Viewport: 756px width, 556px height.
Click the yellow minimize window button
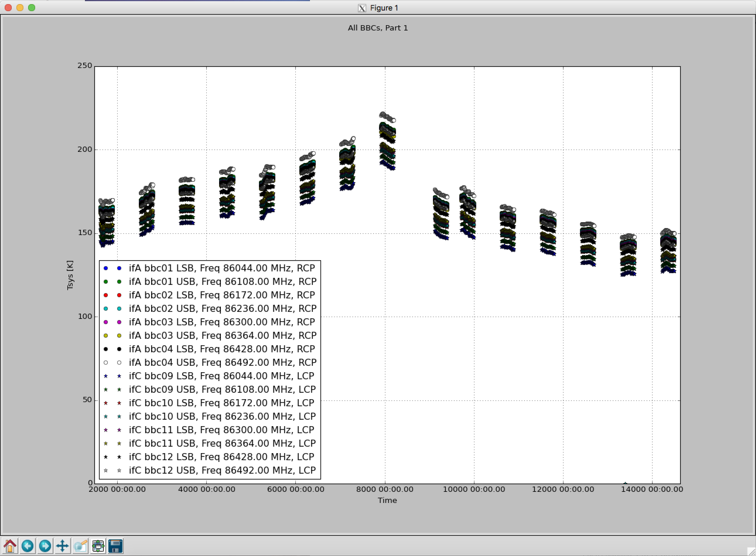(20, 7)
